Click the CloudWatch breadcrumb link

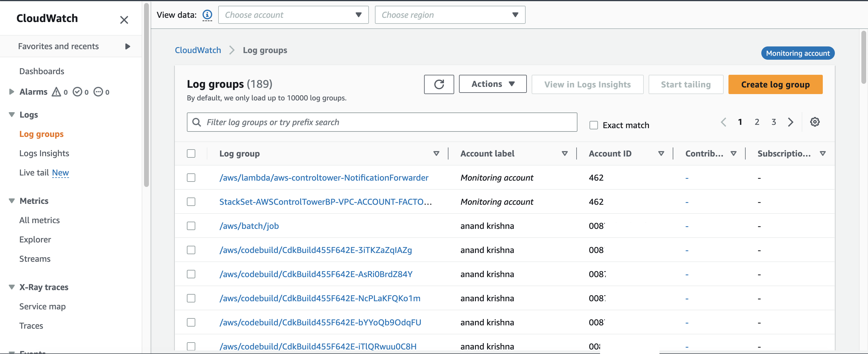tap(198, 50)
